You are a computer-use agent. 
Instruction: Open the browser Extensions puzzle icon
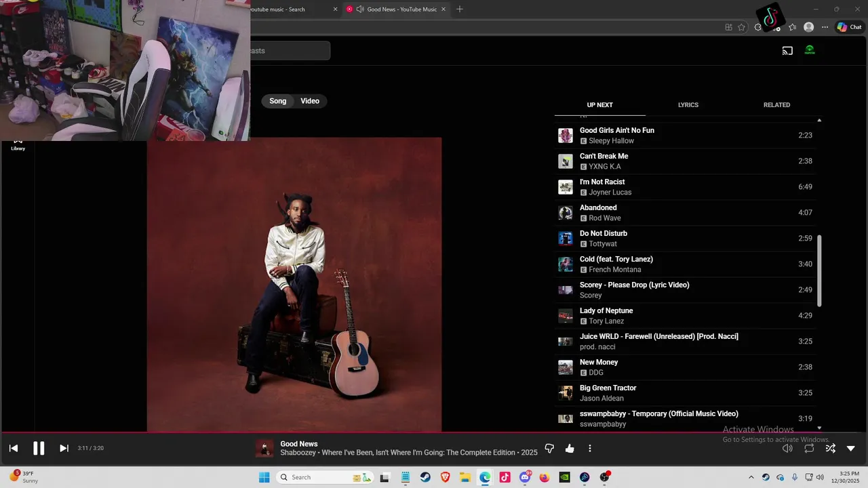pyautogui.click(x=758, y=27)
